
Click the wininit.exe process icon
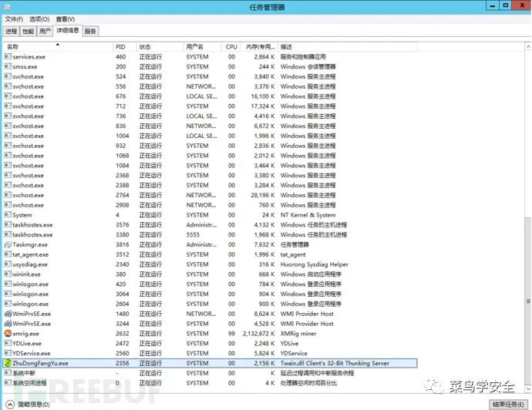click(x=8, y=274)
